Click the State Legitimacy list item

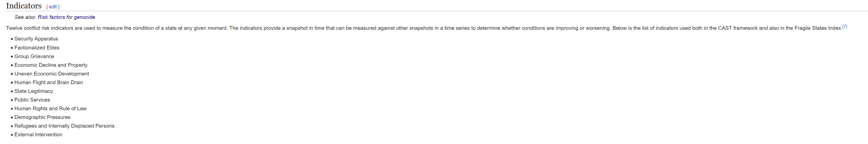tap(34, 91)
